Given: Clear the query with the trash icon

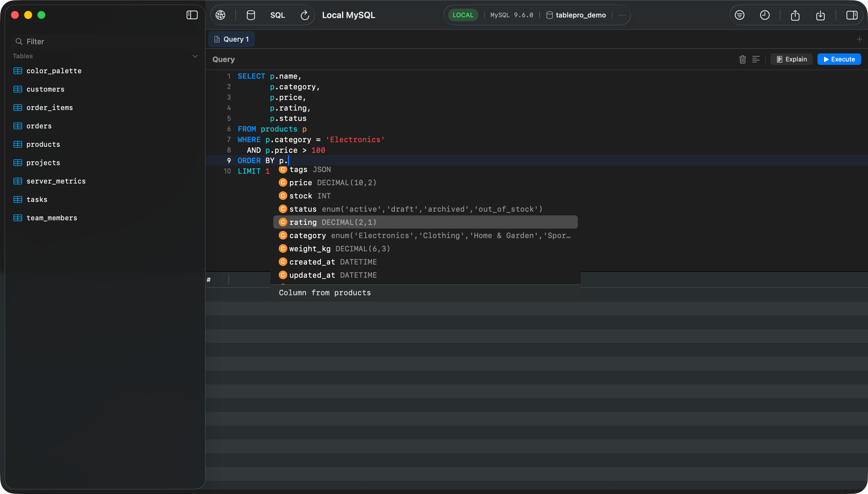Looking at the screenshot, I should click(742, 59).
